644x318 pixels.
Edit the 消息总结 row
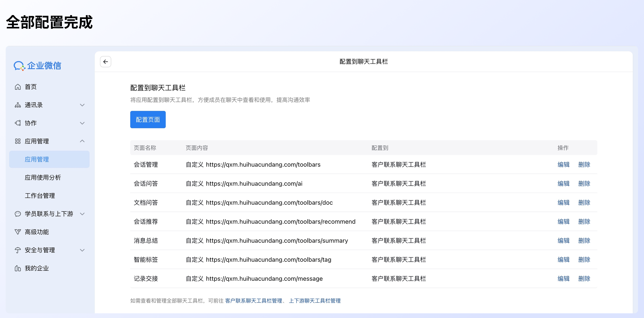563,241
